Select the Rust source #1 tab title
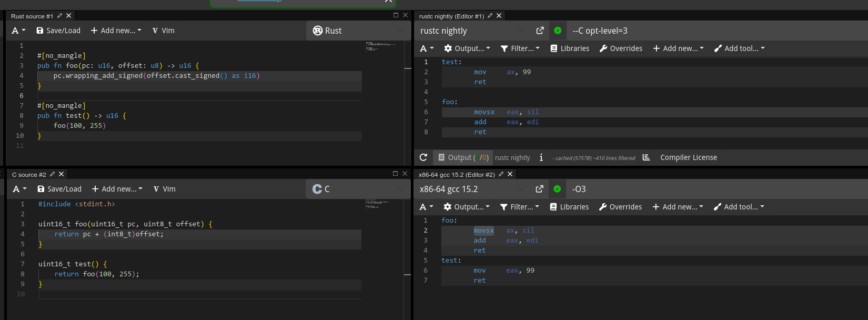The height and width of the screenshot is (320, 868). pyautogui.click(x=32, y=16)
